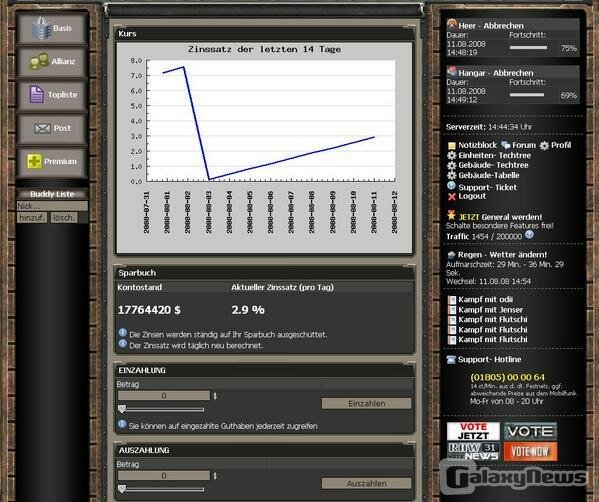The width and height of the screenshot is (599, 502).
Task: Open Gebäude- Techtree link
Action: pos(493,165)
